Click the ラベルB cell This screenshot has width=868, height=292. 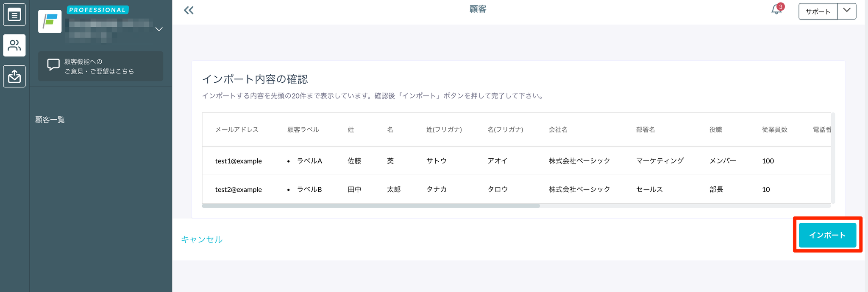(309, 189)
